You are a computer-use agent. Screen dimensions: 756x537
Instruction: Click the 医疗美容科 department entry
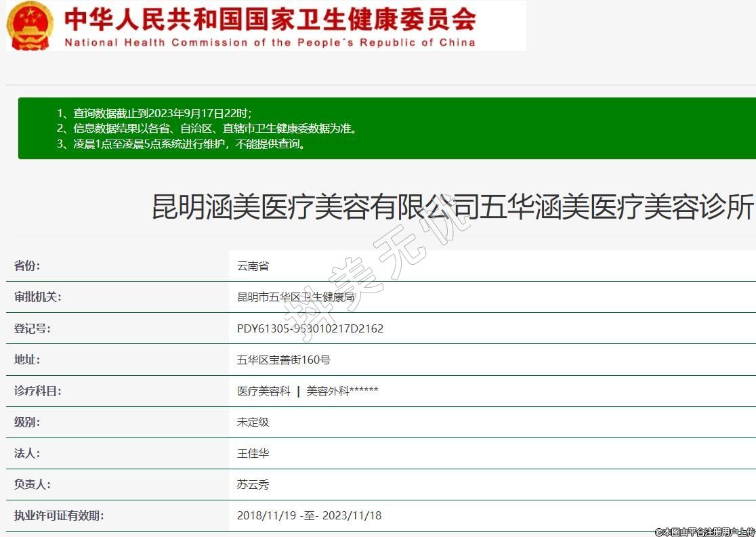[x=264, y=391]
